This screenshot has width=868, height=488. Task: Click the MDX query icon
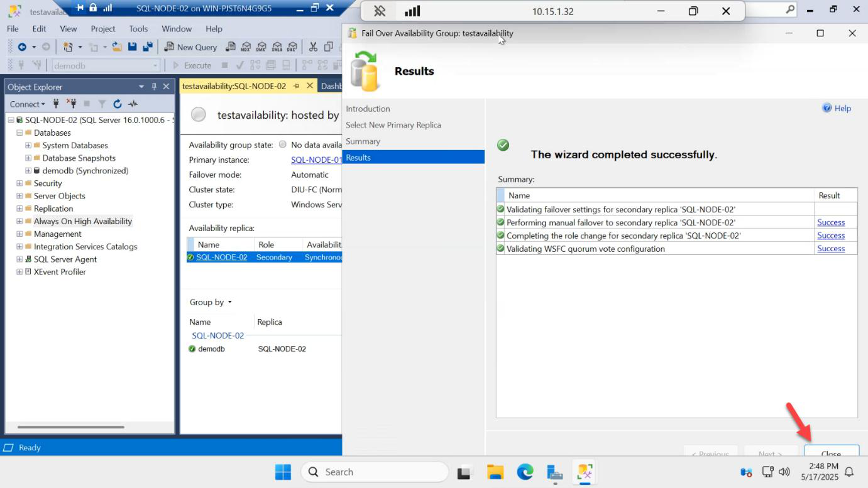pyautogui.click(x=246, y=47)
